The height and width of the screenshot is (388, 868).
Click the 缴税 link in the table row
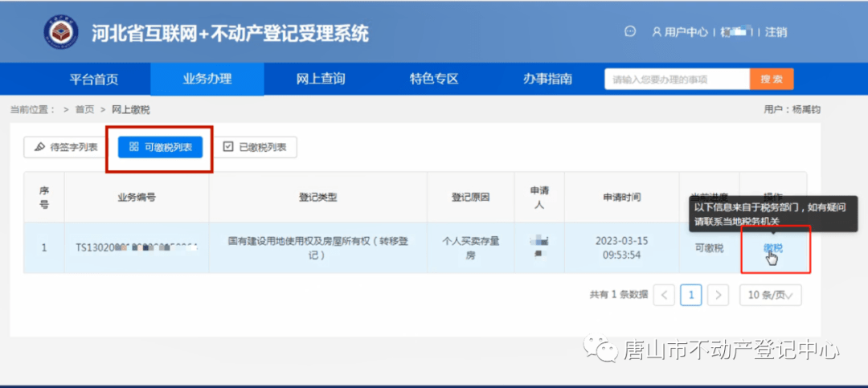(772, 247)
